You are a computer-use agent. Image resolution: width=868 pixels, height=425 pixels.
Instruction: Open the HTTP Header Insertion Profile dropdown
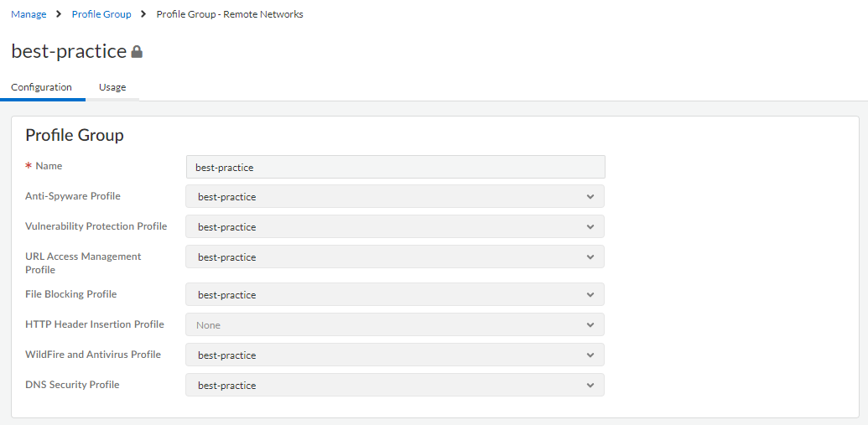click(395, 324)
